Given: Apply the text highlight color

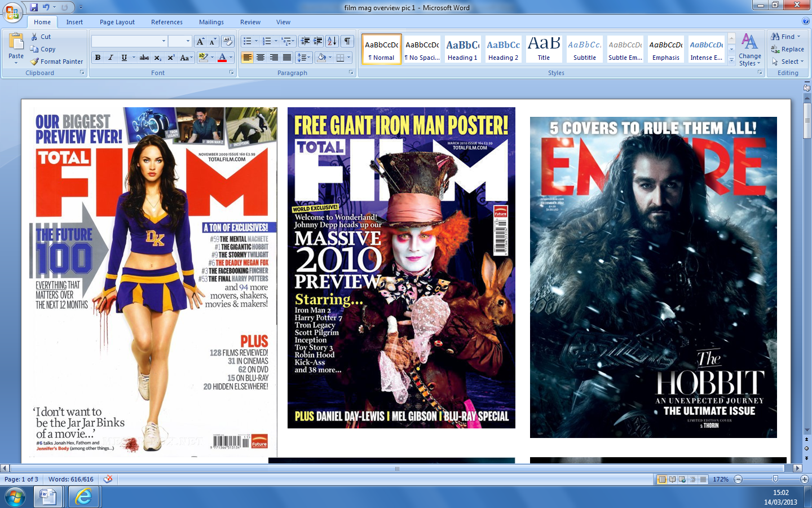Looking at the screenshot, I should 204,58.
